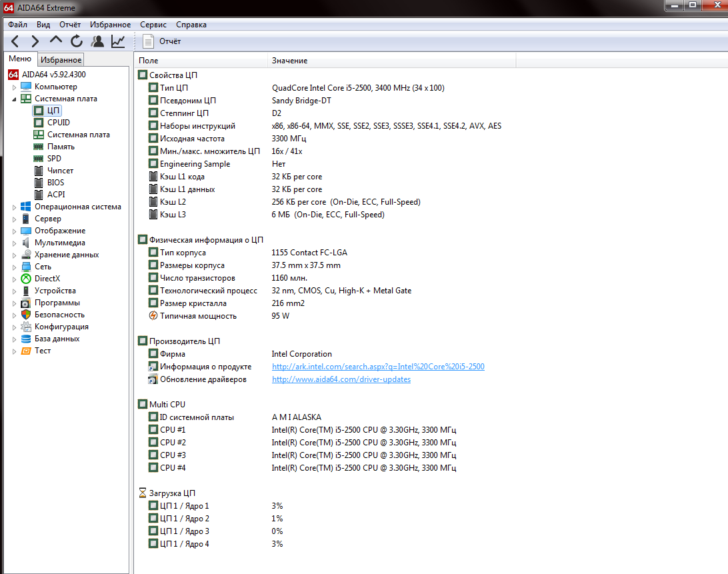Go back with the left arrow
728x574 pixels.
[15, 41]
